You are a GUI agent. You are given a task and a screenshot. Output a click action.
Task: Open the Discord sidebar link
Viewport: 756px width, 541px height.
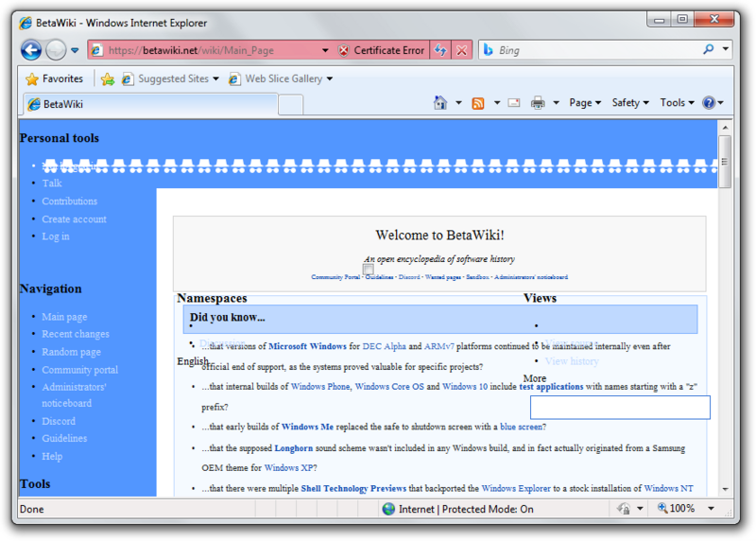click(x=59, y=421)
